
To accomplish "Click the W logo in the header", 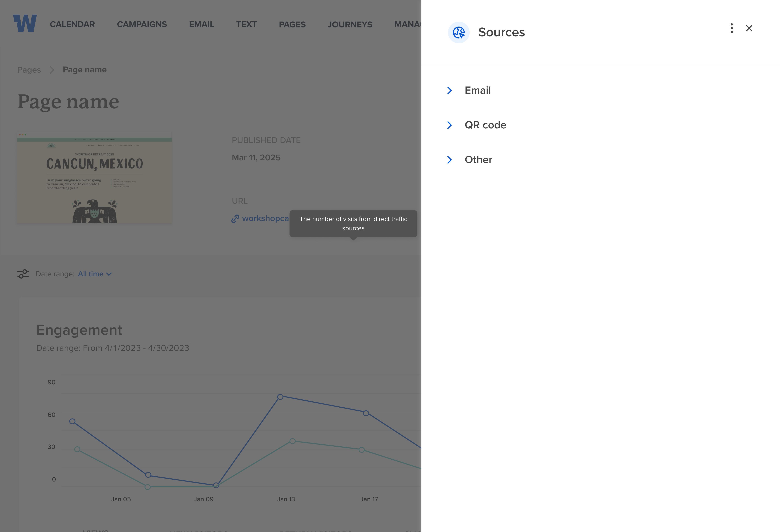I will click(x=25, y=23).
